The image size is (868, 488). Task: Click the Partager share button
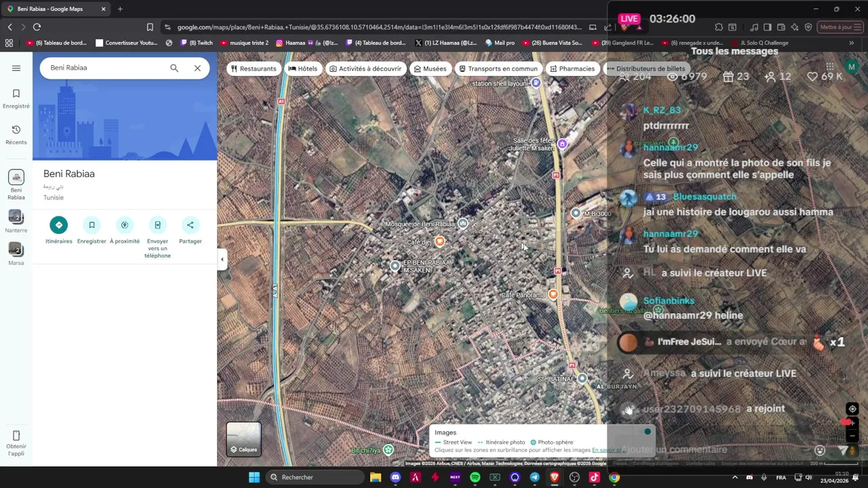(x=191, y=230)
